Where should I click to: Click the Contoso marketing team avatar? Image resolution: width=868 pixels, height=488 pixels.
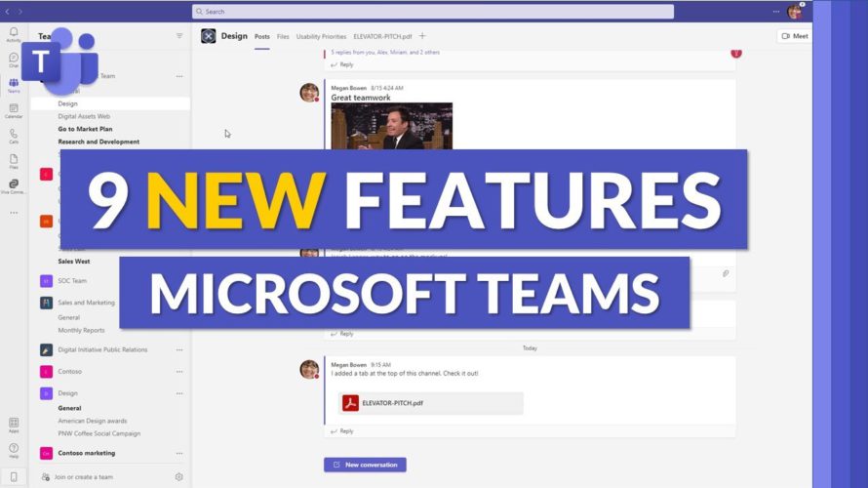click(x=47, y=453)
